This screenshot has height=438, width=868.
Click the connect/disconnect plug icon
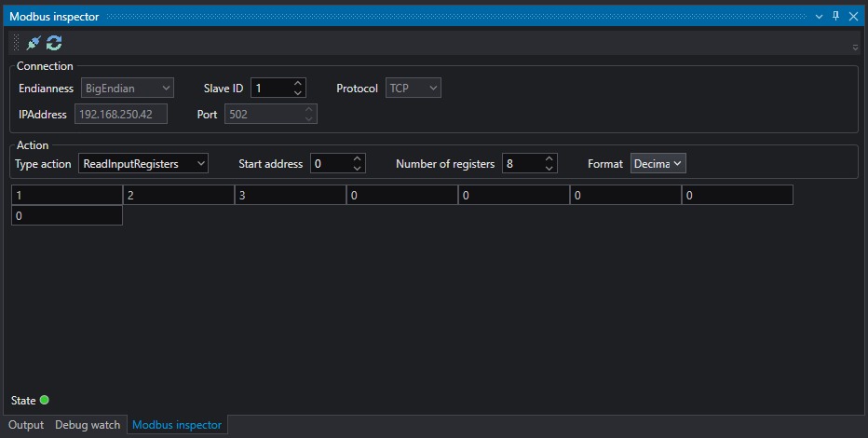pos(34,43)
